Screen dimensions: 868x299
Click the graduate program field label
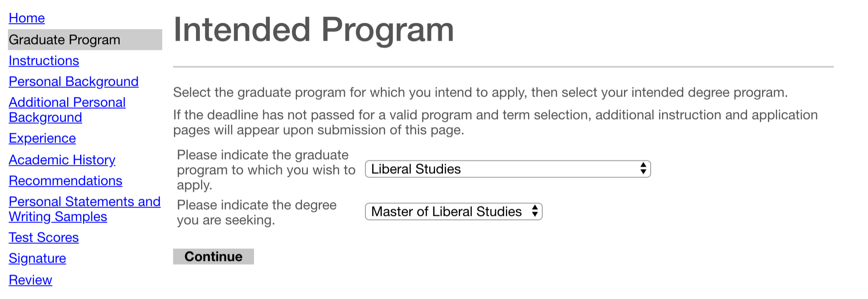[x=266, y=170]
